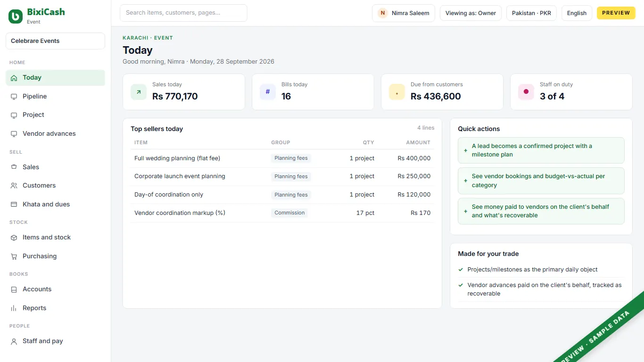Open the Pakistan · PKR region selector
Image resolution: width=644 pixels, height=362 pixels.
532,13
